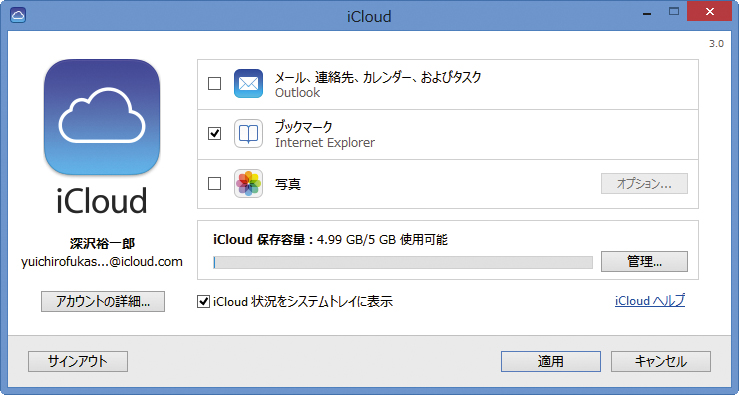The image size is (739, 395).
Task: Click the iCloud storage usage bar
Action: 403,263
